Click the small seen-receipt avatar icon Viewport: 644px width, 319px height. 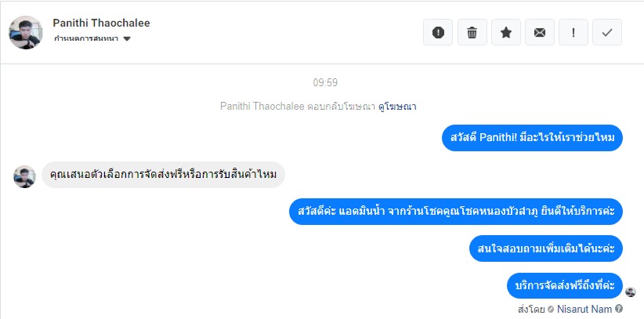[x=631, y=292]
